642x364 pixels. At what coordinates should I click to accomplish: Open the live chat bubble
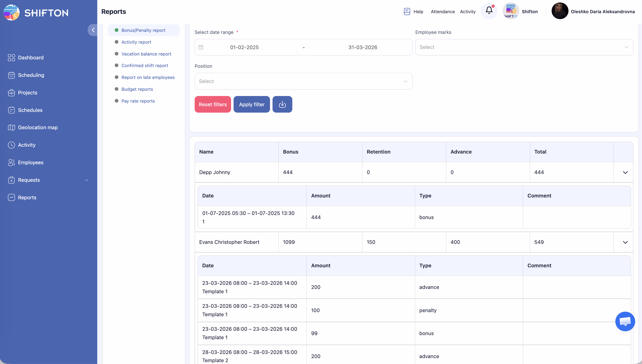[x=625, y=321]
